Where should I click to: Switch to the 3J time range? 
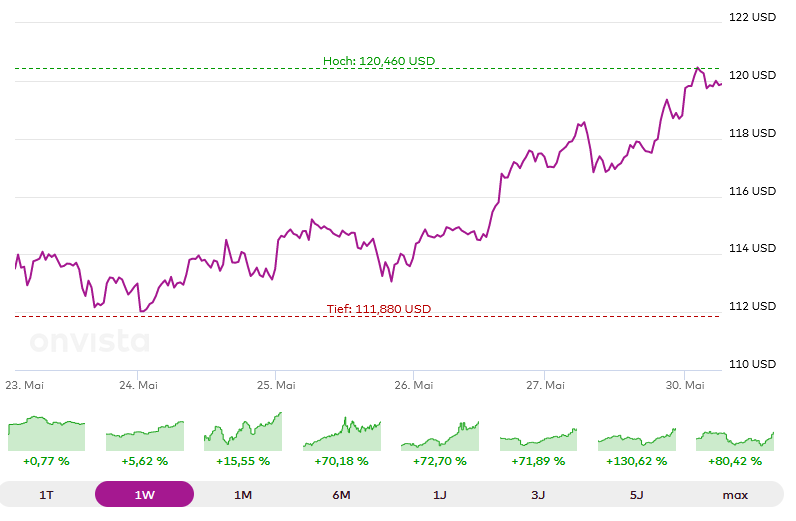[x=538, y=494]
